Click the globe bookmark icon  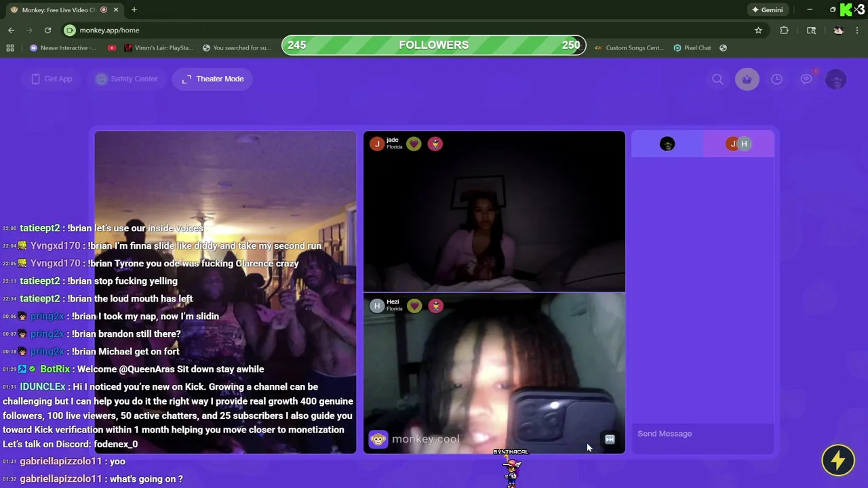coord(723,47)
